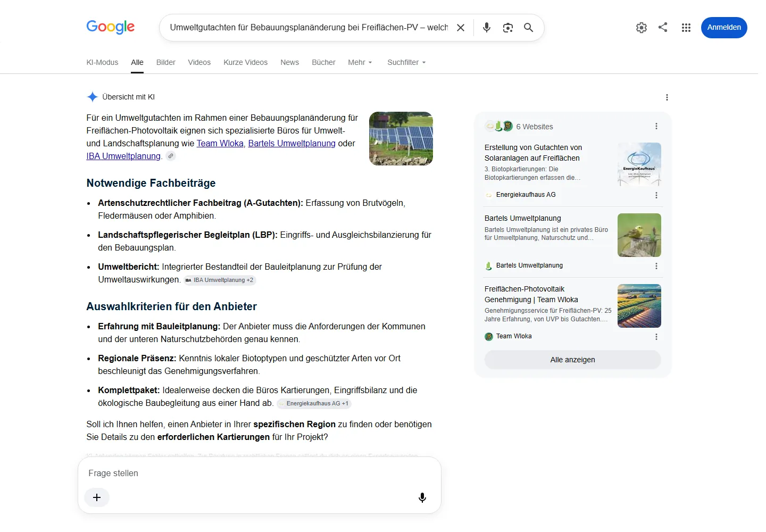Open the Bücher tab
766x532 pixels.
[323, 62]
